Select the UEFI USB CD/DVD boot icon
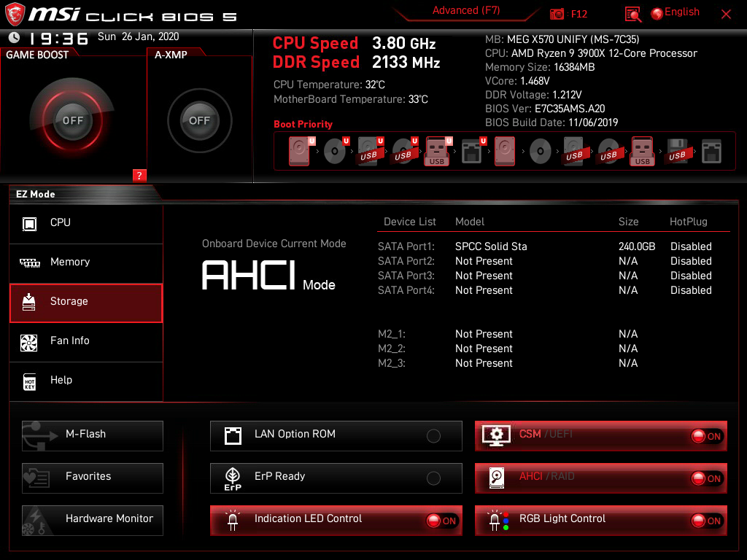This screenshot has height=560, width=747. point(405,151)
